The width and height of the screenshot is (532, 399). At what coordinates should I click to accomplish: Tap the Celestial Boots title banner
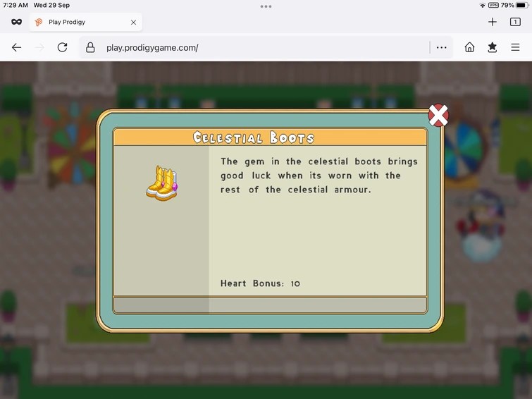pos(270,137)
